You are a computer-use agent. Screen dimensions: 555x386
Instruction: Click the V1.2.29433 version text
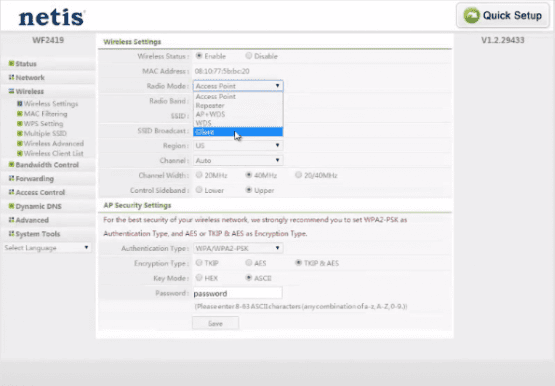(503, 40)
